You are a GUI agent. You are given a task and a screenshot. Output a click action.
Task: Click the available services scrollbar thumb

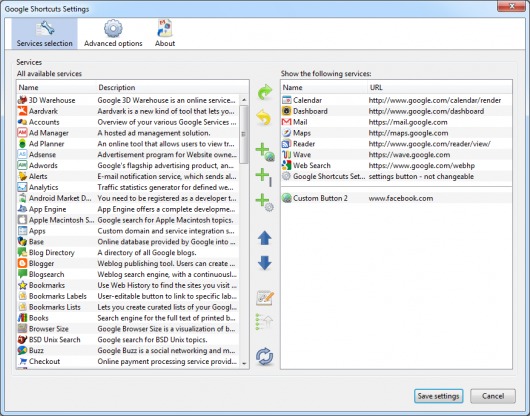[244, 134]
